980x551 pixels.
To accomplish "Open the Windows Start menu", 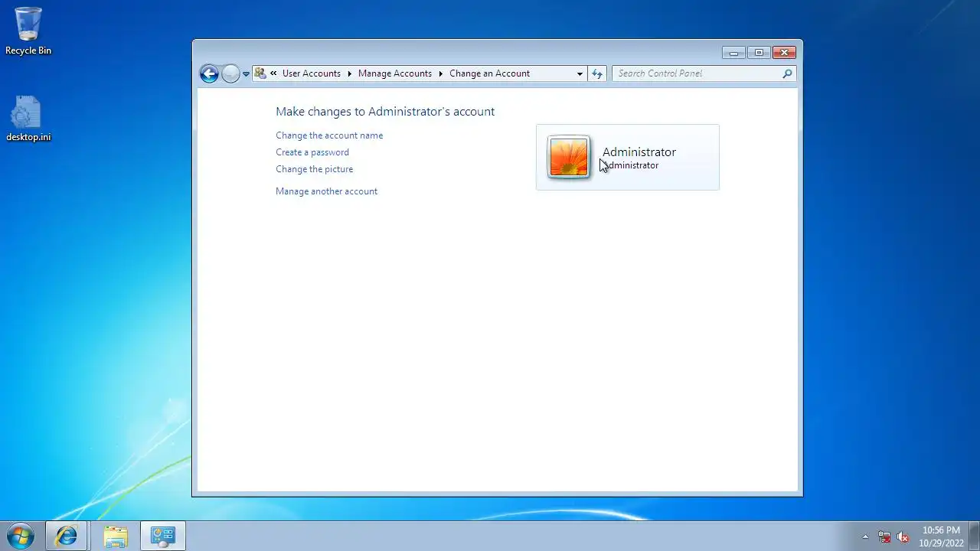I will 21,536.
